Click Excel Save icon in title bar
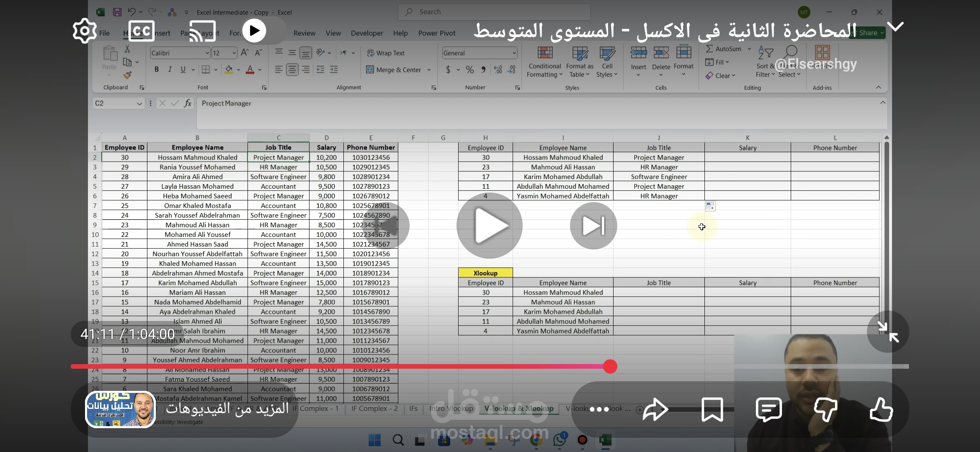 (x=117, y=12)
